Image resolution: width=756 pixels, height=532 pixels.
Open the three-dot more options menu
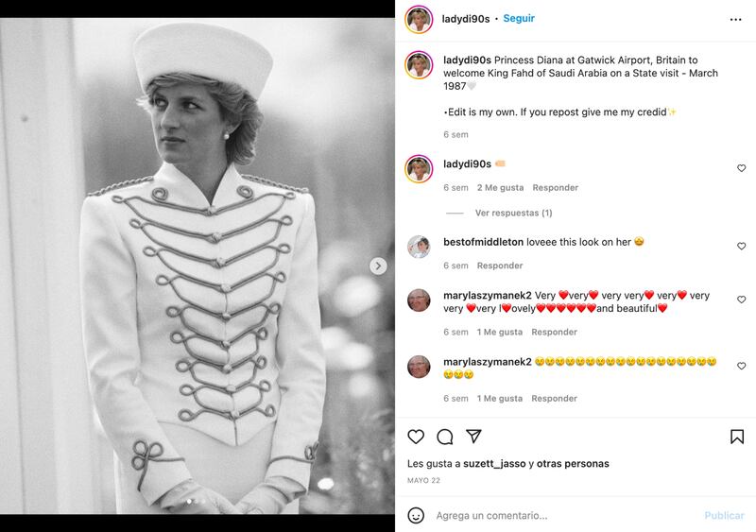[x=736, y=19]
